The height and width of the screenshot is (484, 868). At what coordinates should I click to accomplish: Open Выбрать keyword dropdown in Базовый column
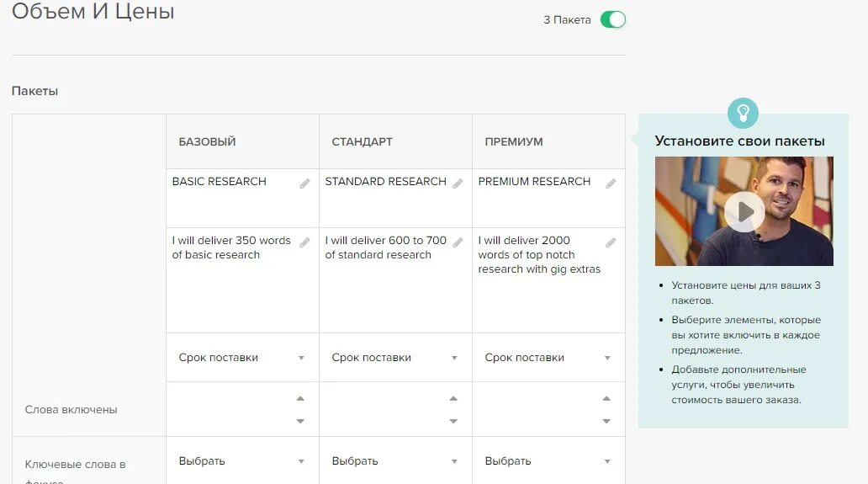click(242, 460)
